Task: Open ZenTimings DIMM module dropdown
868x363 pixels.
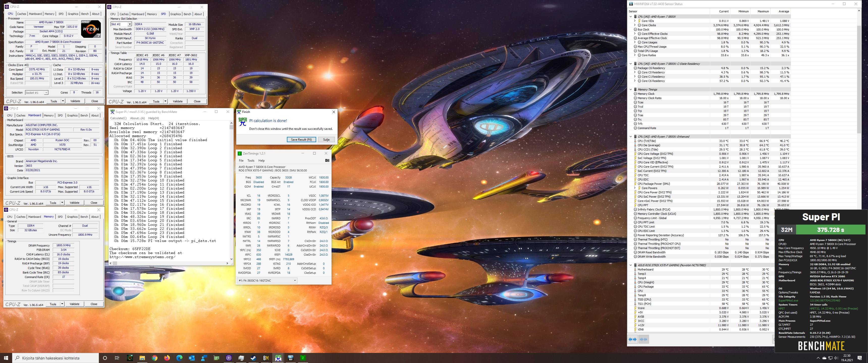Action: [267, 281]
